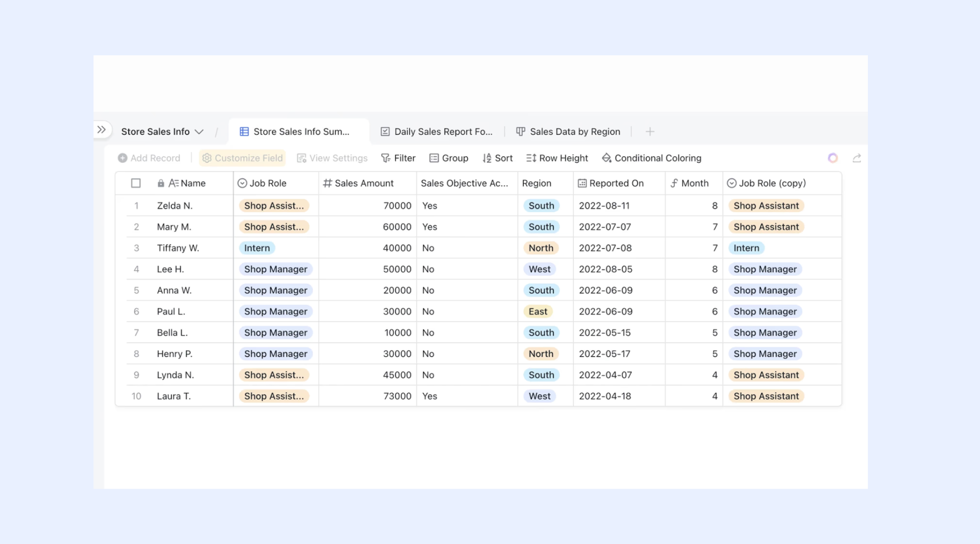Select Yes objective cell for Mary M.
Image resolution: width=980 pixels, height=544 pixels.
[x=467, y=227]
